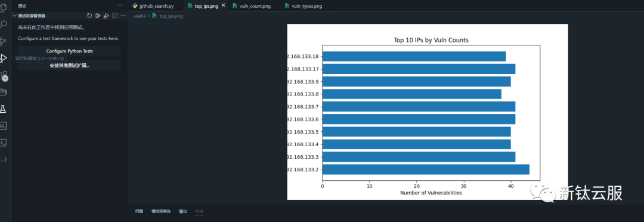Open the 问题 problems panel tab

click(x=139, y=211)
